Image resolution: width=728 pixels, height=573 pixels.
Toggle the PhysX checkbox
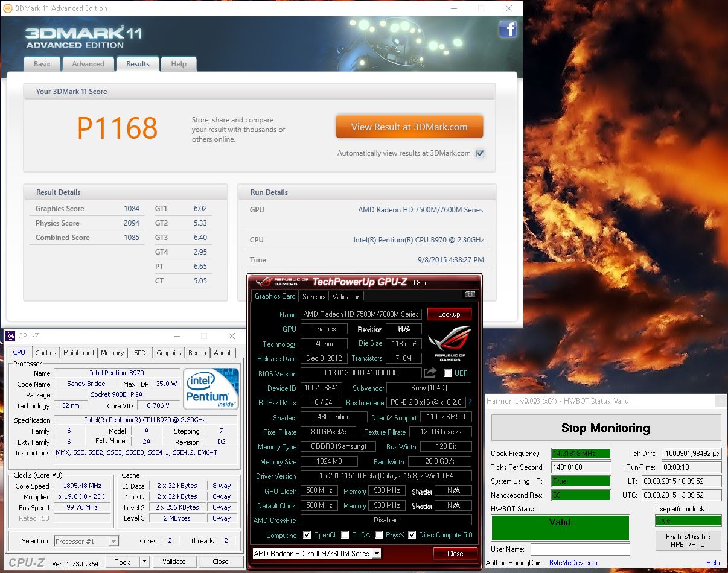[378, 535]
